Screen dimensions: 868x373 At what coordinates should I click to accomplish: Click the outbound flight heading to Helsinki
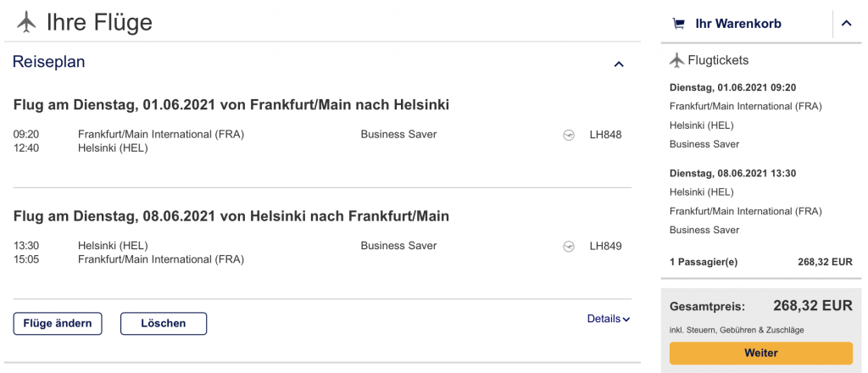[231, 105]
